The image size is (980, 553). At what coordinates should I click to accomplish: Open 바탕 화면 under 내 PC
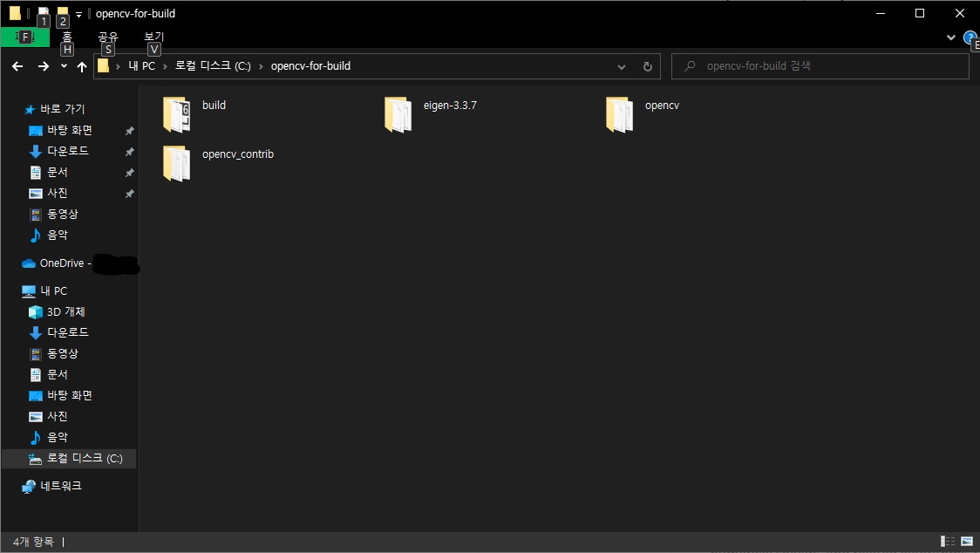point(70,395)
